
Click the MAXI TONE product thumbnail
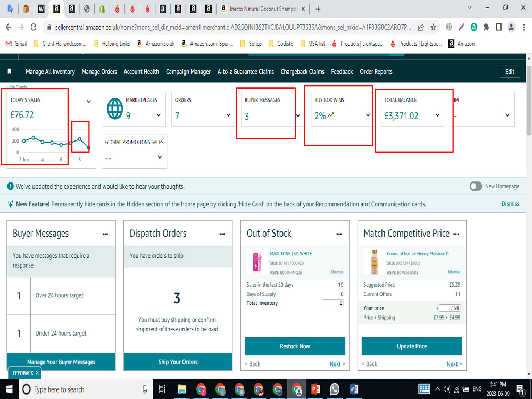257,262
